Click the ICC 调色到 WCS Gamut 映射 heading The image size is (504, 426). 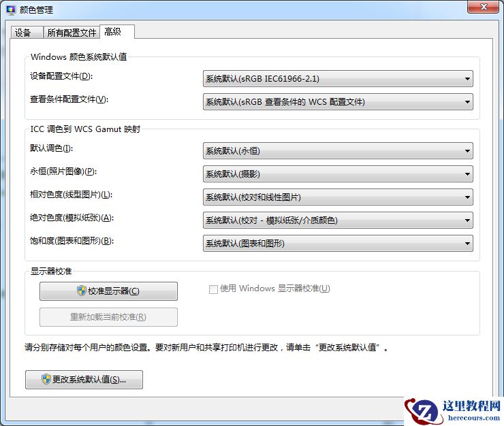point(85,129)
